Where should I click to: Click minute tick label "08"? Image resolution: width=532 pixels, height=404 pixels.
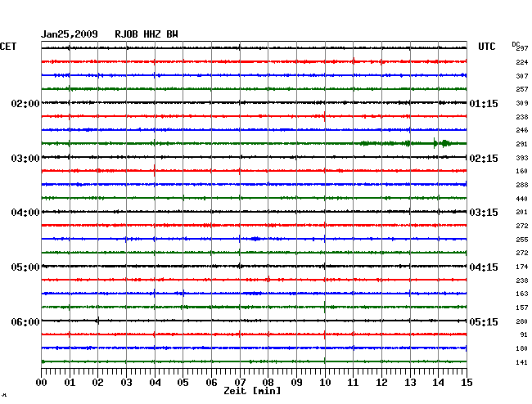coord(268,383)
